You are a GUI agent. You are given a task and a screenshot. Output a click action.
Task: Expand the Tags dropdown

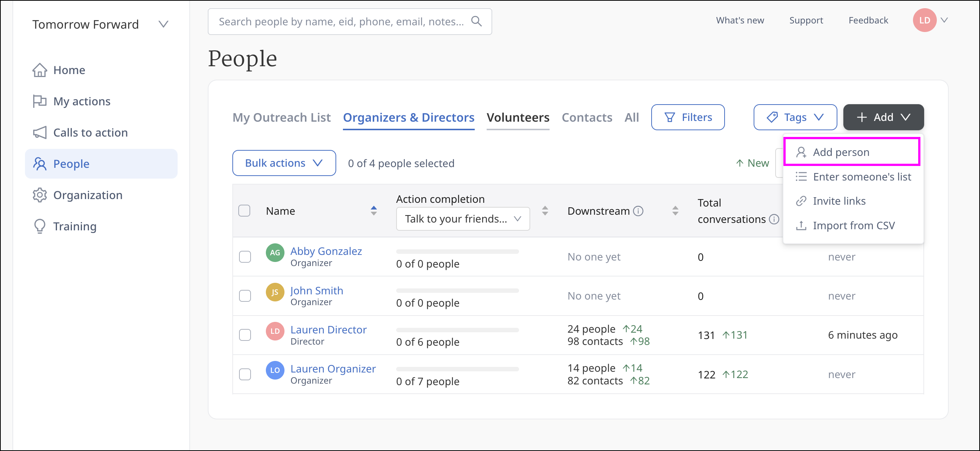point(795,117)
